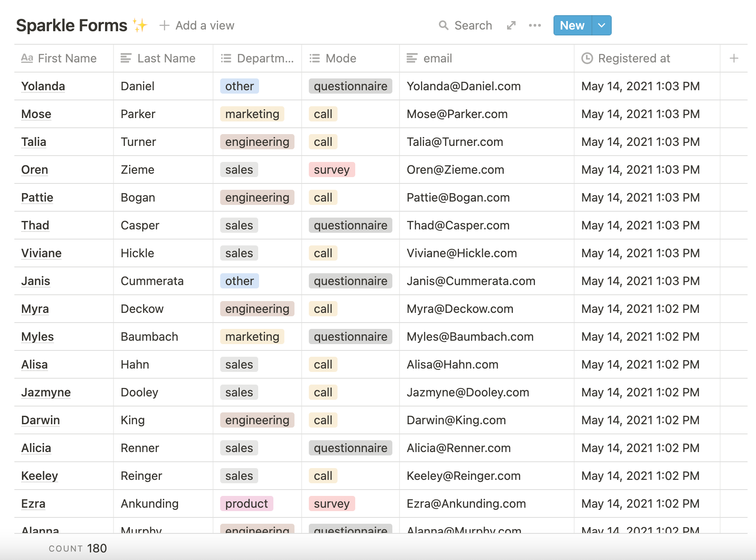Open the COUNT calculation menu at bottom

click(x=78, y=548)
